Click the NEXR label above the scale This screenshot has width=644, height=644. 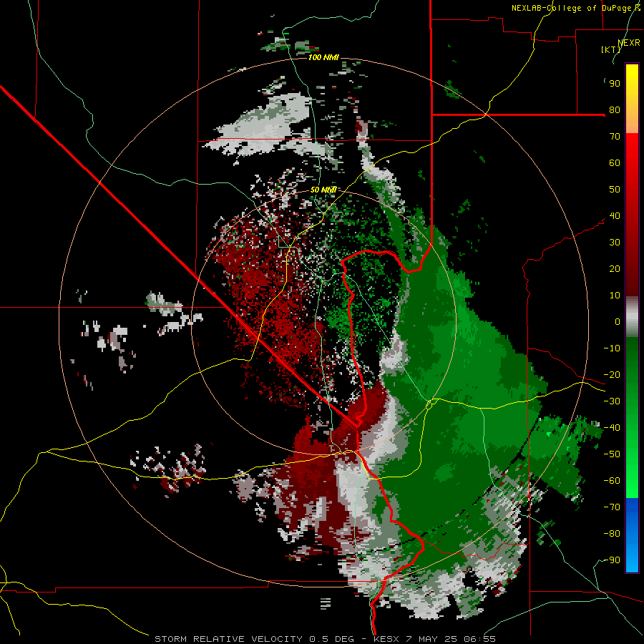pos(629,43)
